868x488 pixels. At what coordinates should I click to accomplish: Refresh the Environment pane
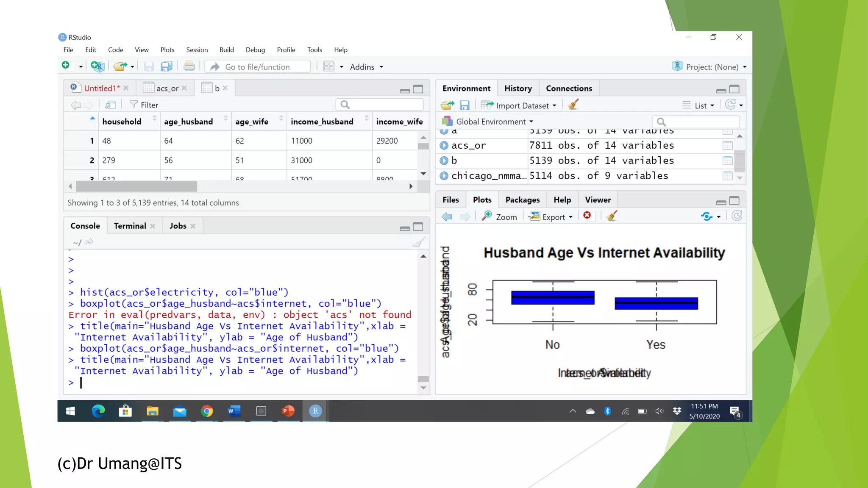click(730, 105)
